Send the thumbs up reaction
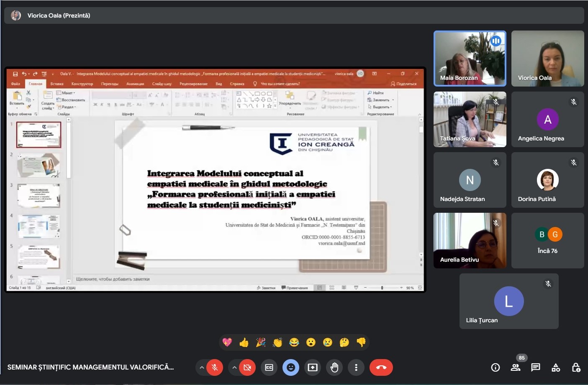Viewport: 588px width, 385px height. [x=244, y=343]
